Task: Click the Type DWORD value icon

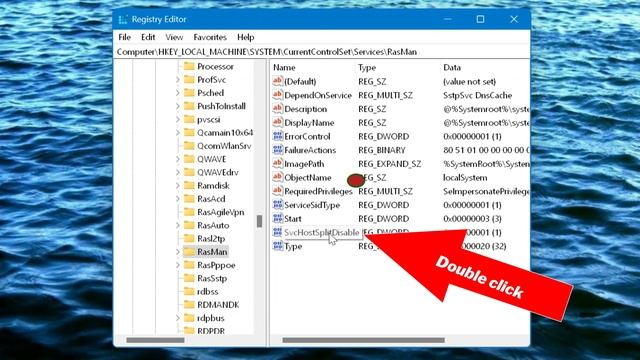Action: click(278, 246)
